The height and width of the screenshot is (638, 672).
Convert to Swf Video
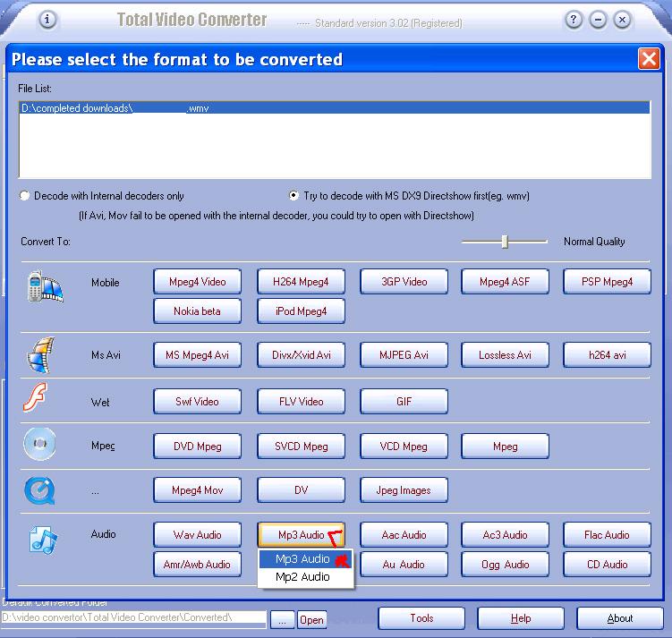[x=197, y=402]
